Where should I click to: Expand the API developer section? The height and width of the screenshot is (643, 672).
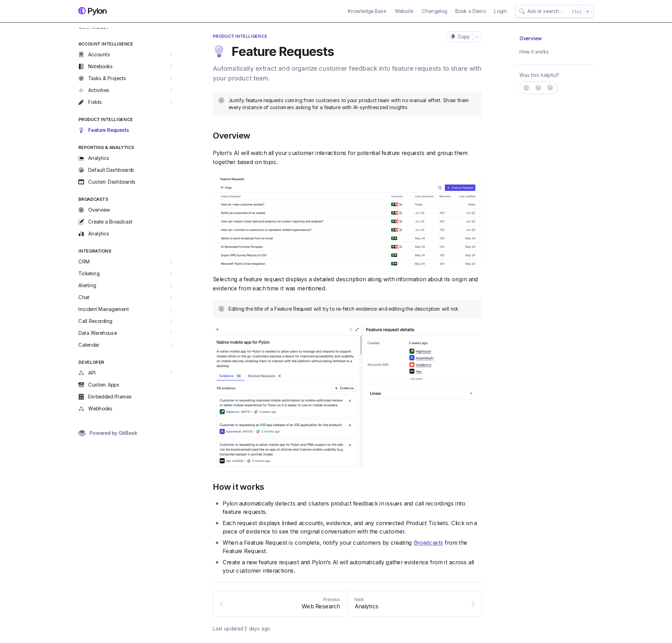coord(171,373)
